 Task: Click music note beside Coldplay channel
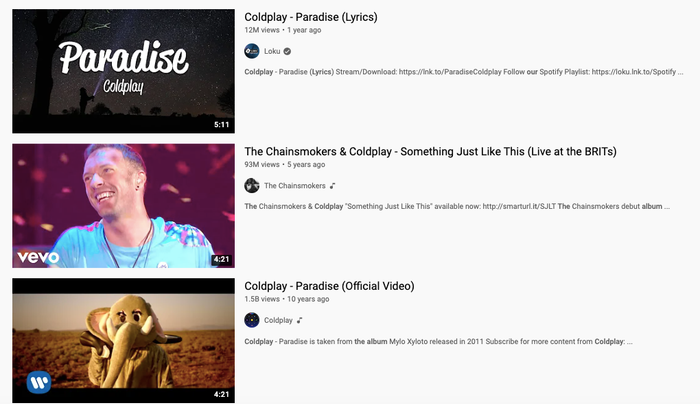(300, 320)
